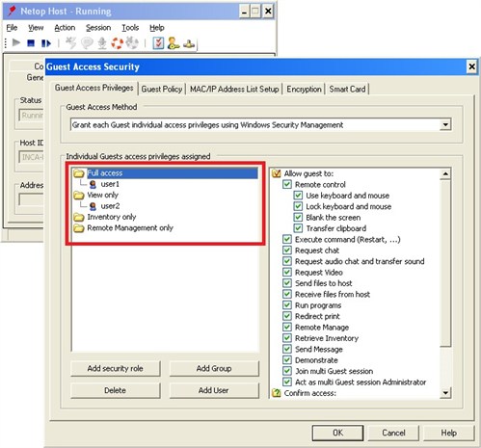Click the Inventory only folder icon

tap(78, 217)
